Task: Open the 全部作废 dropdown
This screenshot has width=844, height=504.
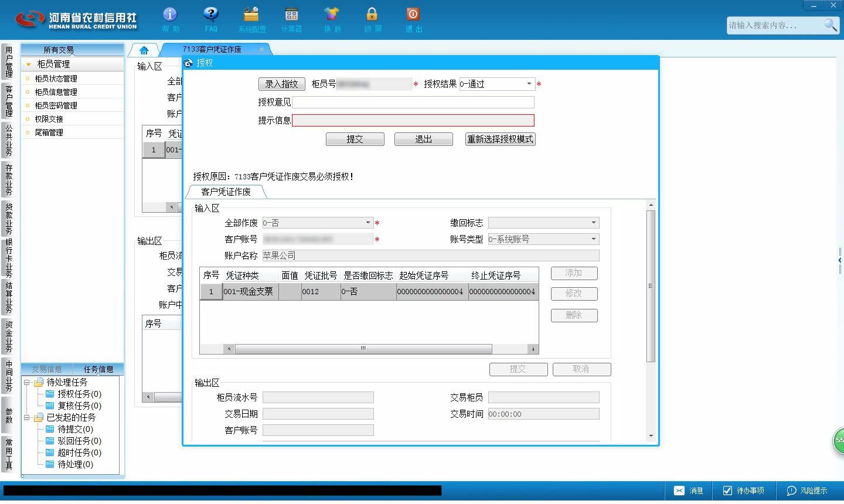Action: [x=368, y=223]
